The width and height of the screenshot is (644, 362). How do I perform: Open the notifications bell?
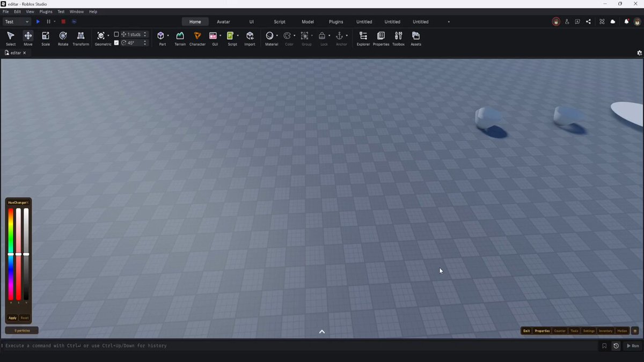[x=626, y=21]
